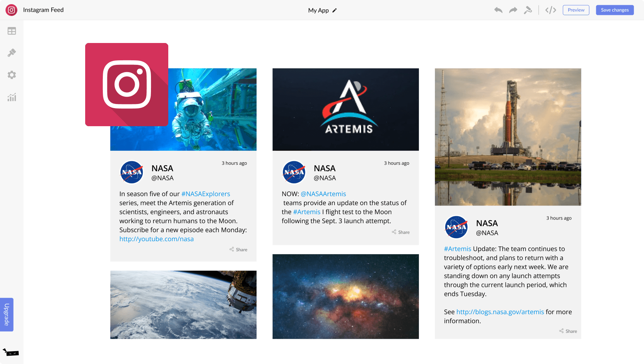Screen dimensions: 644x364
Task: Open the Upgrade side tab
Action: click(x=7, y=314)
